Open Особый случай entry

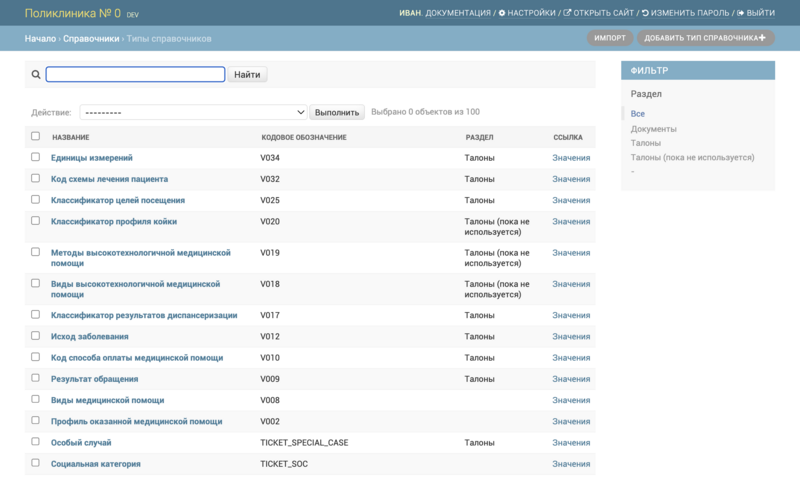point(81,442)
